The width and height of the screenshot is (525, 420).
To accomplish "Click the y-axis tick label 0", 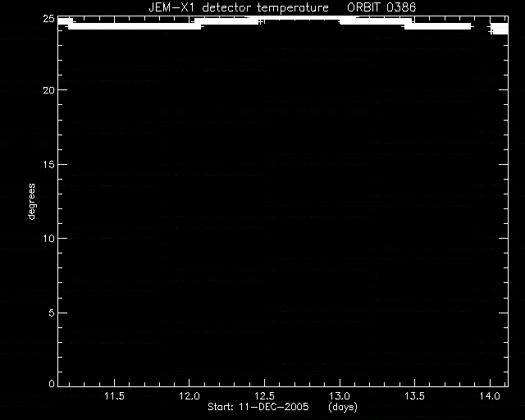I will click(x=51, y=383).
